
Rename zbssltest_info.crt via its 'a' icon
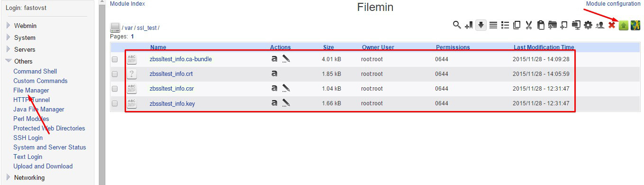tap(274, 74)
